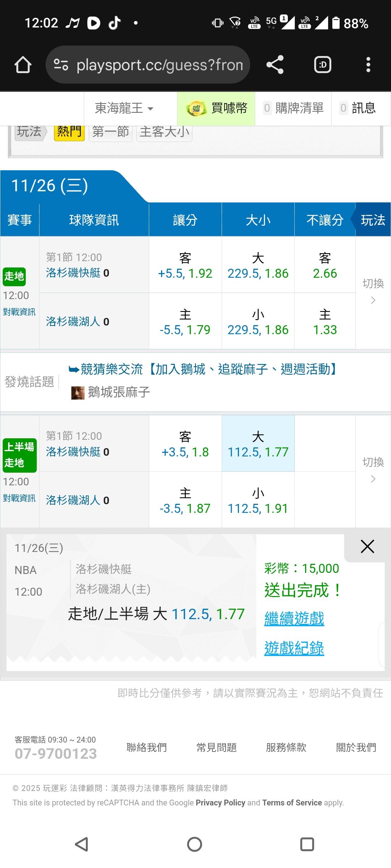
Task: Tap the site settings icon in address bar
Action: tap(61, 65)
